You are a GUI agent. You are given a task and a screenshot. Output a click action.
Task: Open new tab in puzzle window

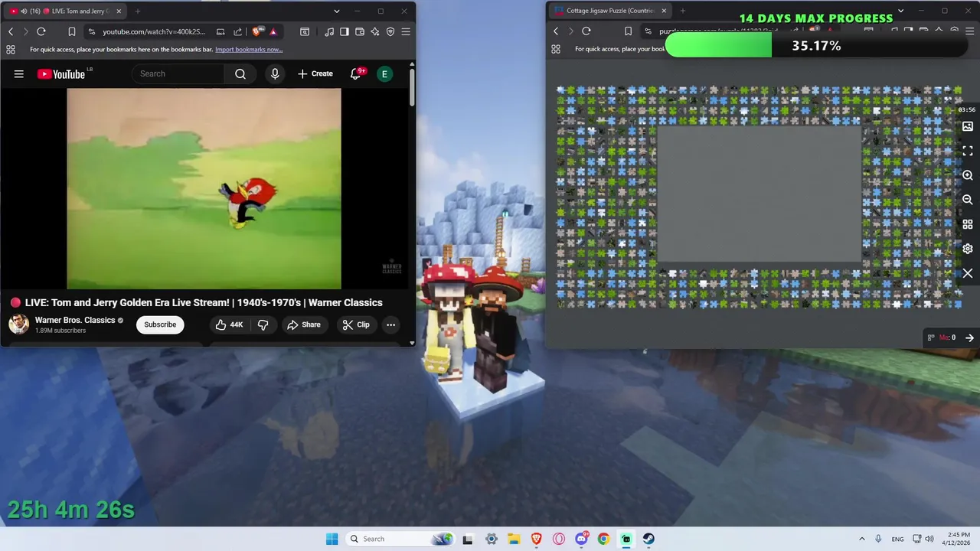[682, 11]
